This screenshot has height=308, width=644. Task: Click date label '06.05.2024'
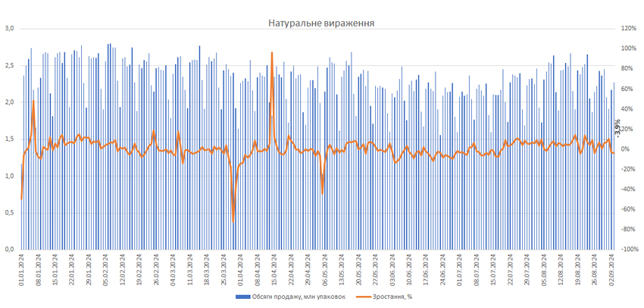click(325, 269)
